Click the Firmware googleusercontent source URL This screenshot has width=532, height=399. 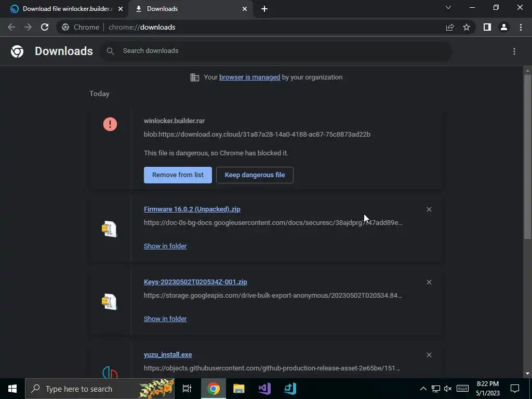pos(273,222)
